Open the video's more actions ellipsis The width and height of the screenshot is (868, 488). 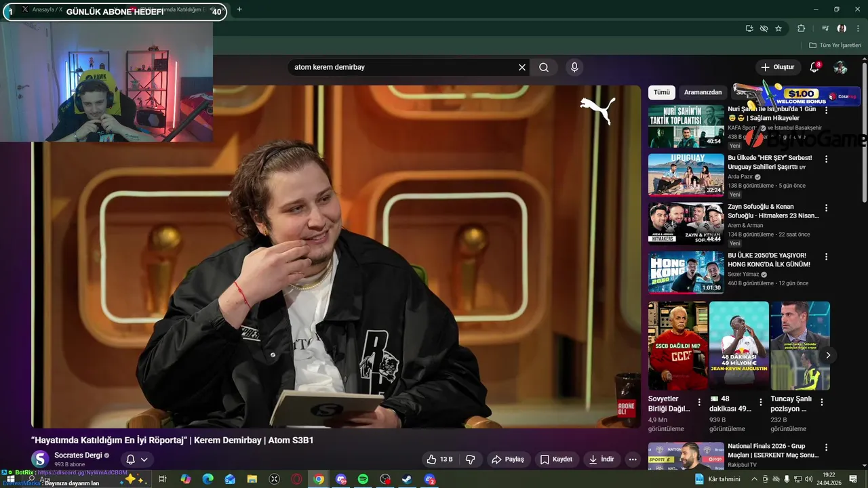click(x=633, y=460)
